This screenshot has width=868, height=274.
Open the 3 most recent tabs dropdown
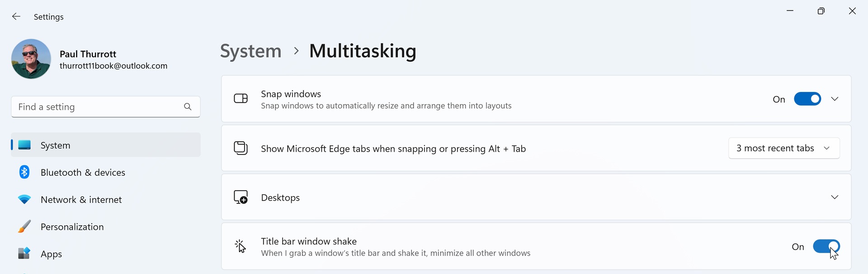pos(784,148)
